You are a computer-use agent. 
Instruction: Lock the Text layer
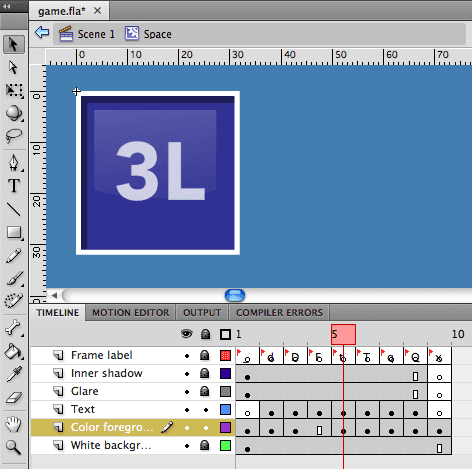206,410
